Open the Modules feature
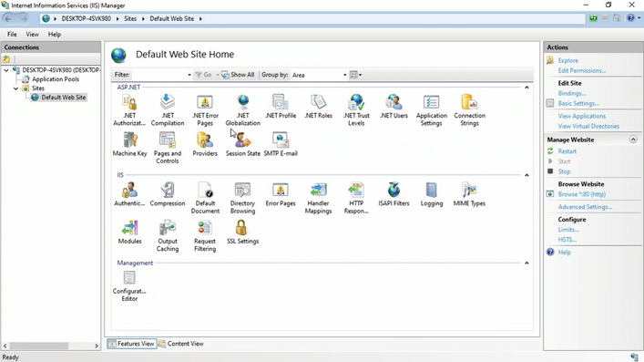Image resolution: width=644 pixels, height=362 pixels. (x=129, y=233)
